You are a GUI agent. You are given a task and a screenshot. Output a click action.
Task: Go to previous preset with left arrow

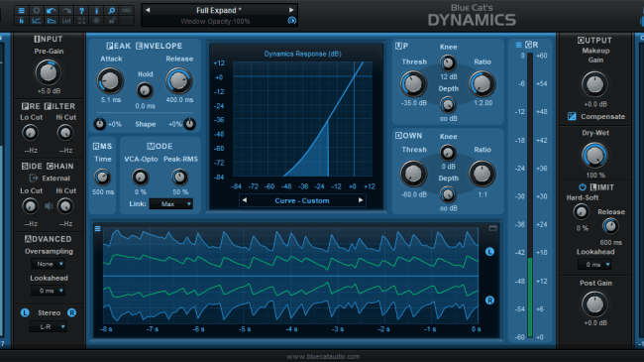tap(148, 10)
